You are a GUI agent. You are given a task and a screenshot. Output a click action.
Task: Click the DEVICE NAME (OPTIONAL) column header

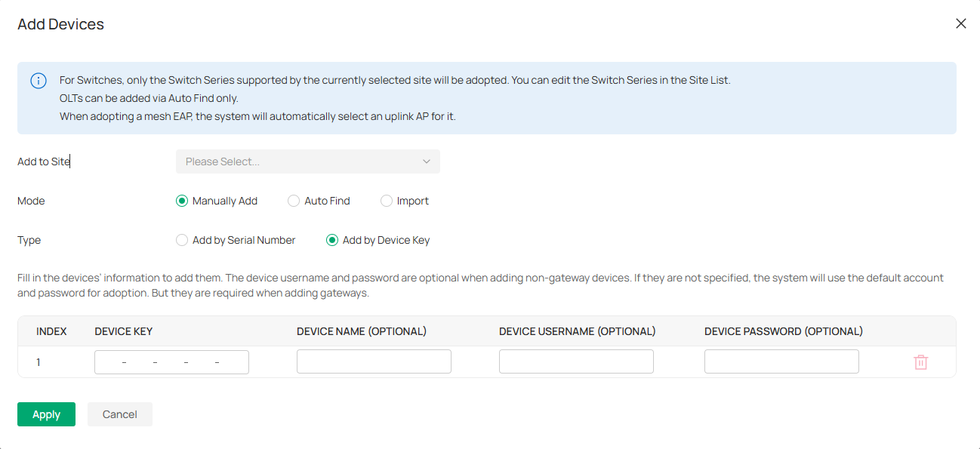click(362, 331)
